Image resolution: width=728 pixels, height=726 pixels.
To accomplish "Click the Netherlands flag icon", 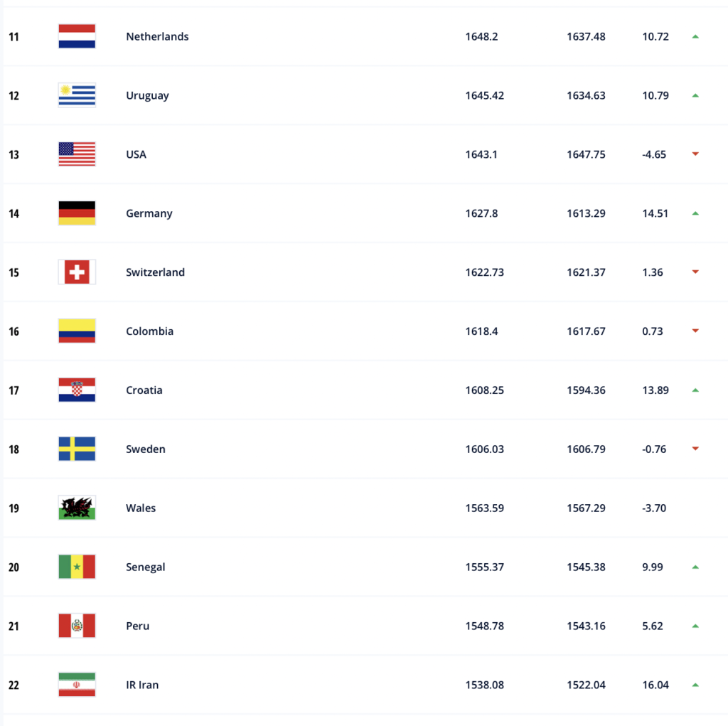I will point(77,36).
